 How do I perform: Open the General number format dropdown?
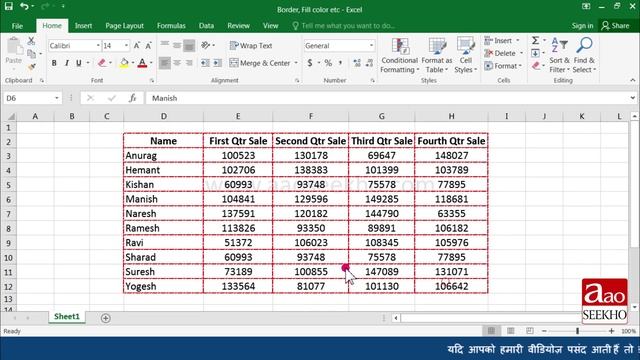371,45
